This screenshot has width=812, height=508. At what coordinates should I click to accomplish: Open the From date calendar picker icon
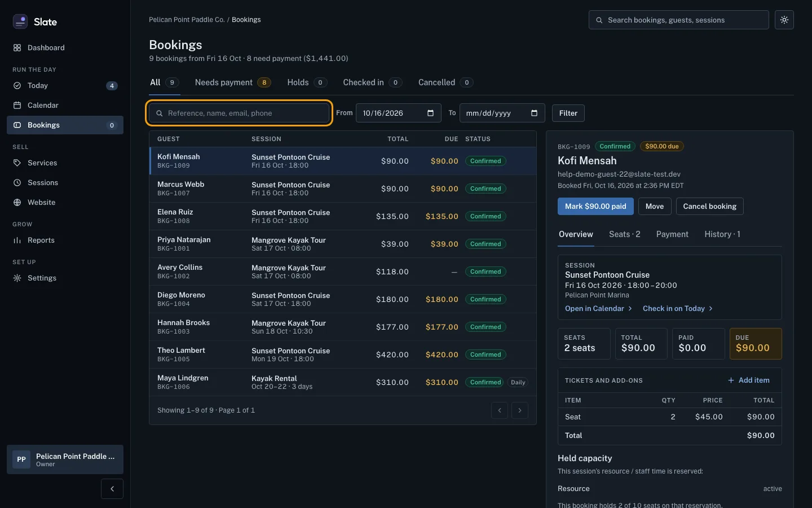point(431,113)
